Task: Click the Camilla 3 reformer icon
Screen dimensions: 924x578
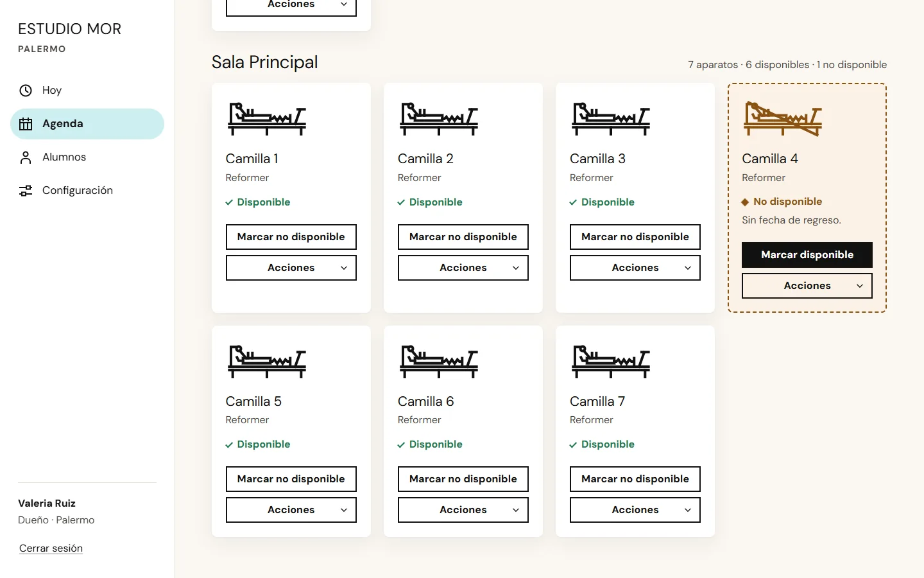Action: click(x=611, y=119)
